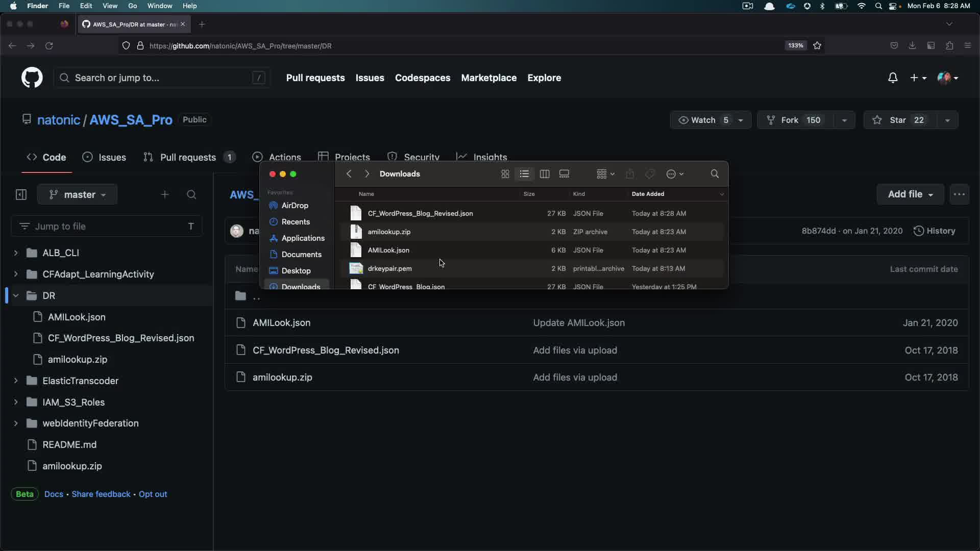Star the AWS_SA_Pro repository

click(x=898, y=120)
